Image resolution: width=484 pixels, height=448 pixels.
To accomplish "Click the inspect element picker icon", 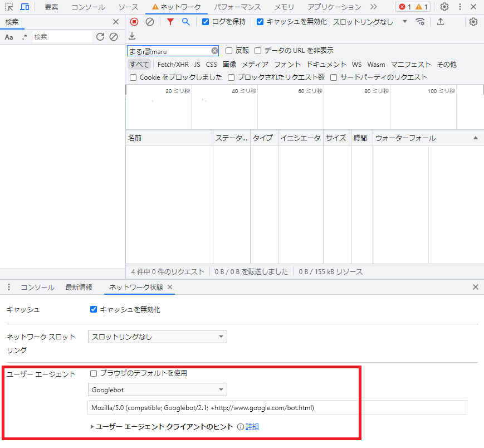I will pyautogui.click(x=9, y=7).
